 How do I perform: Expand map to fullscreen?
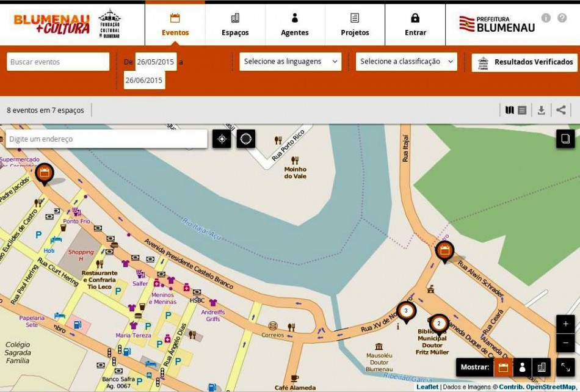click(565, 367)
